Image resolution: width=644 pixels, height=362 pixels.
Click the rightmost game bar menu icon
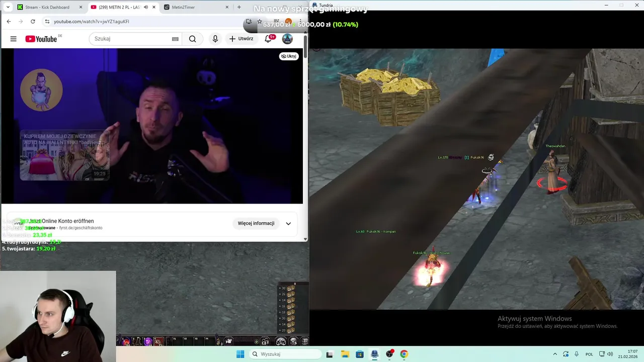tap(304, 342)
